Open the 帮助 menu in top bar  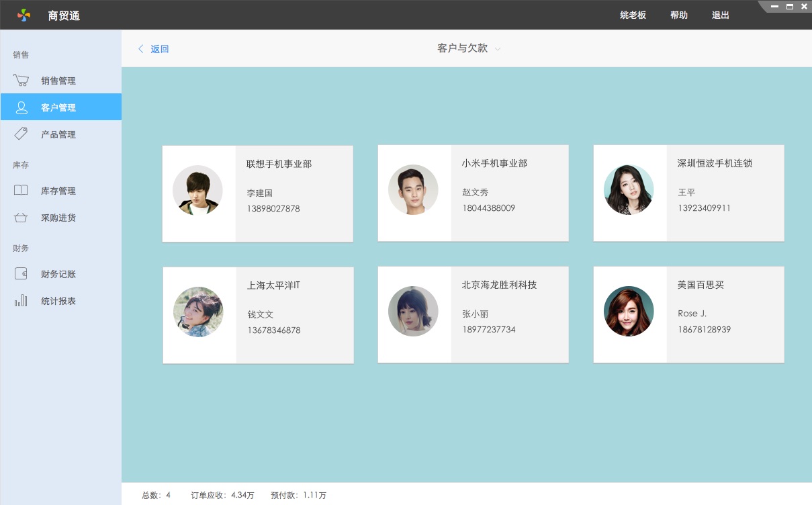(x=679, y=15)
